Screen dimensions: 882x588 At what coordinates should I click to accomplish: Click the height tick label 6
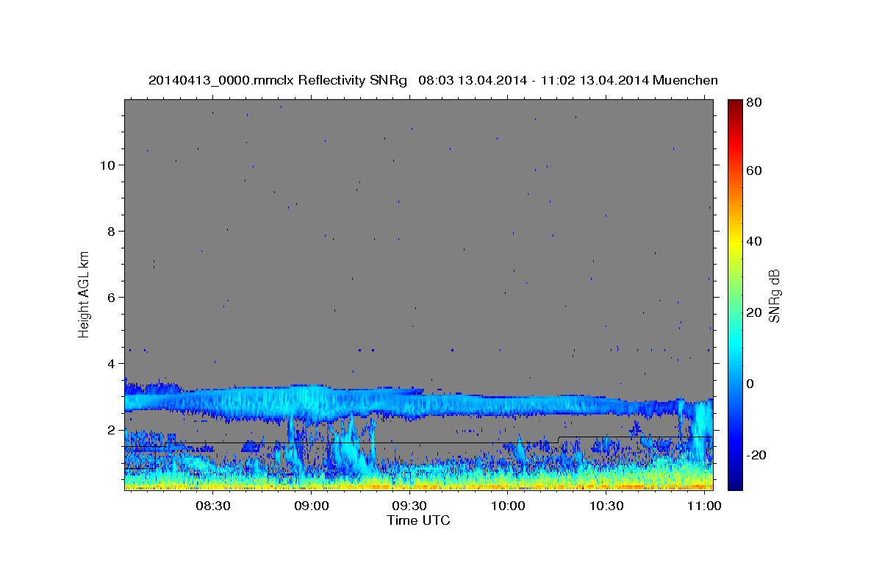(111, 297)
